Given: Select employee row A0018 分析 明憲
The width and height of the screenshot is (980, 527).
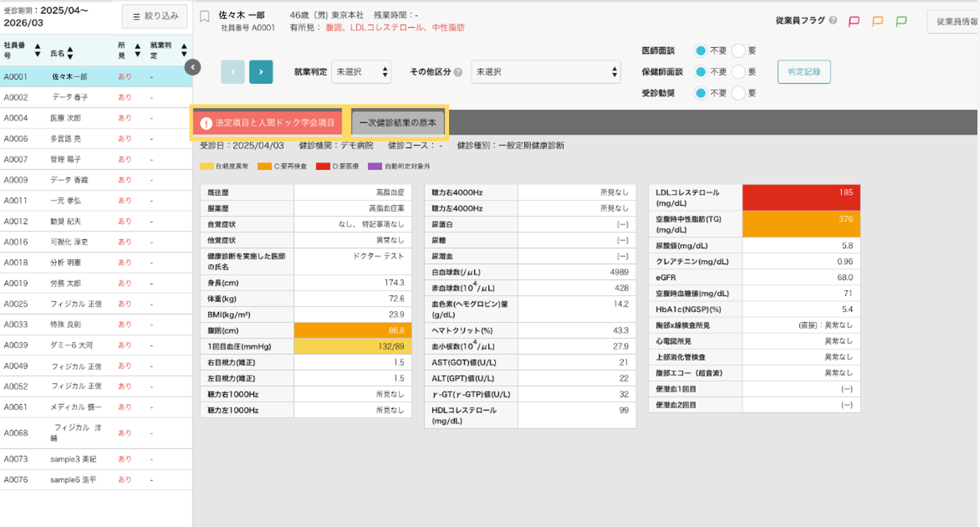Looking at the screenshot, I should [96, 262].
